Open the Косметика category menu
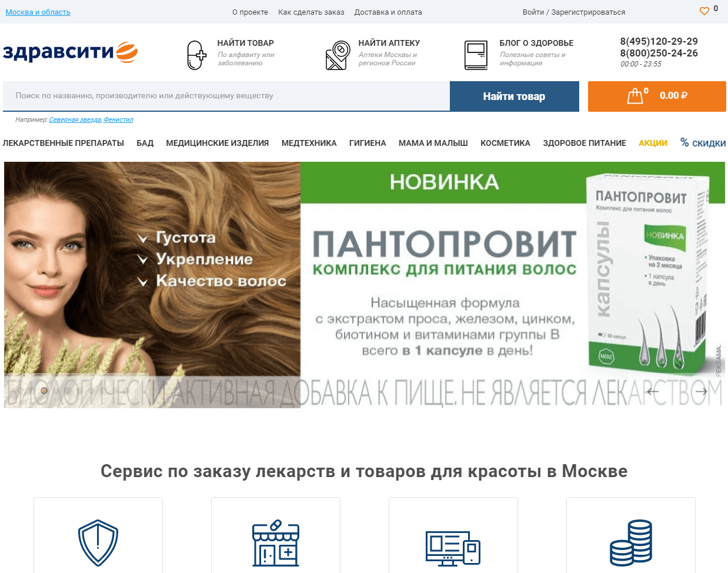 tap(505, 143)
